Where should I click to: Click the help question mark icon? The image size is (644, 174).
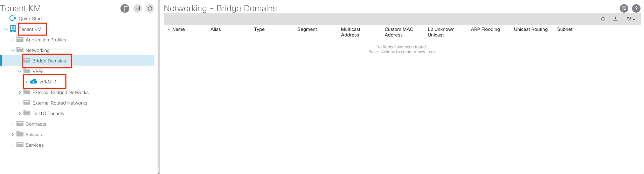[636, 8]
